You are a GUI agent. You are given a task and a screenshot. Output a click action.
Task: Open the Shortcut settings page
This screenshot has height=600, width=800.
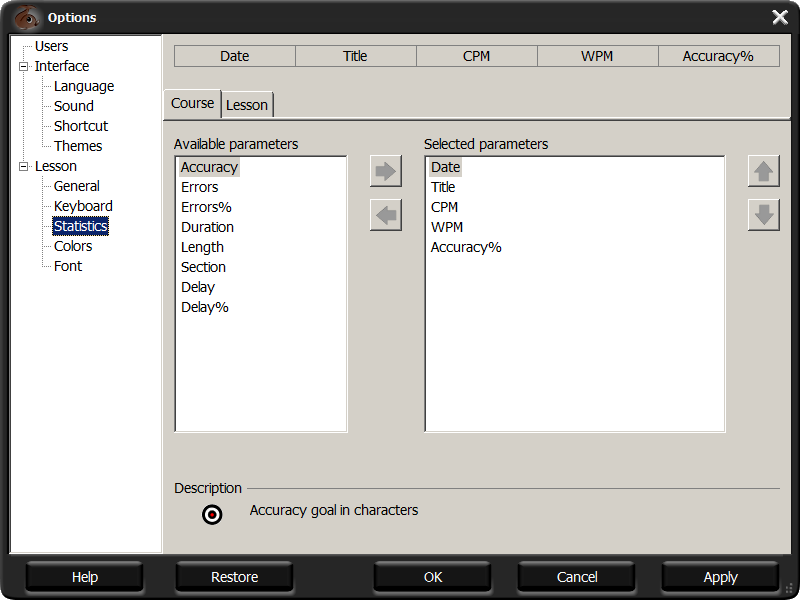coord(81,126)
